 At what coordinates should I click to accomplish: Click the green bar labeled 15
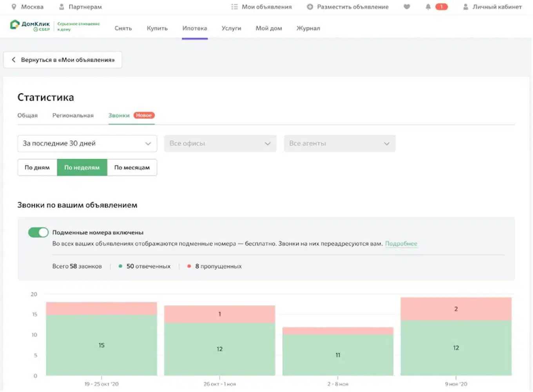(x=102, y=345)
